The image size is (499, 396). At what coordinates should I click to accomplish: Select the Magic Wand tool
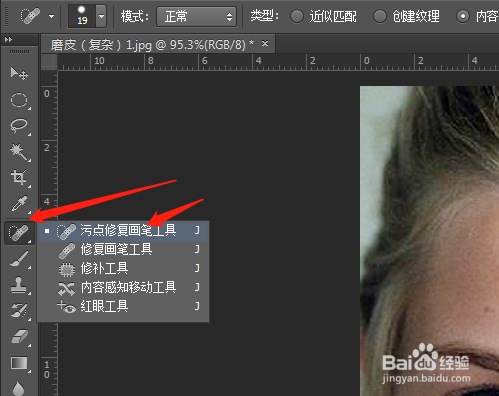point(19,152)
